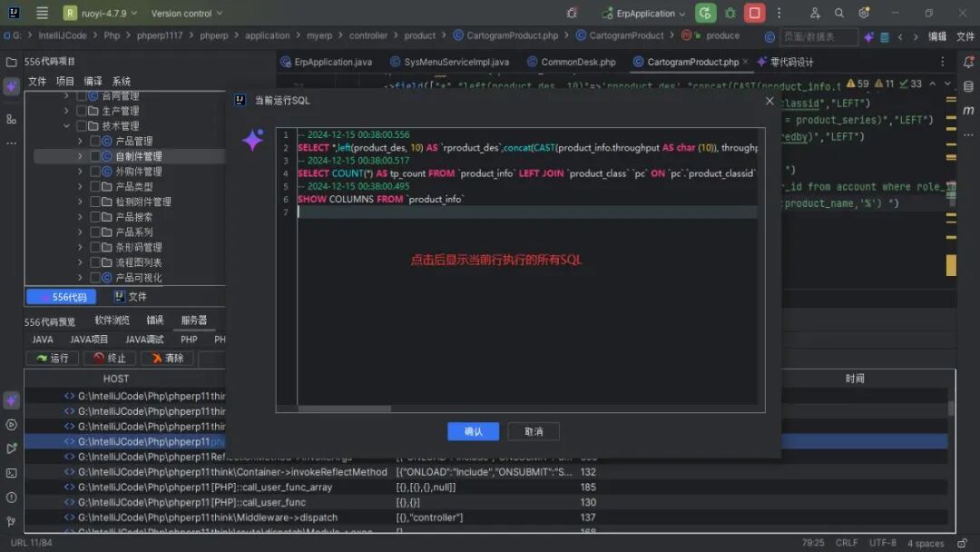Screen dimensions: 980x552
Task: Run ErpApplication with the green rerun icon
Action: click(705, 13)
